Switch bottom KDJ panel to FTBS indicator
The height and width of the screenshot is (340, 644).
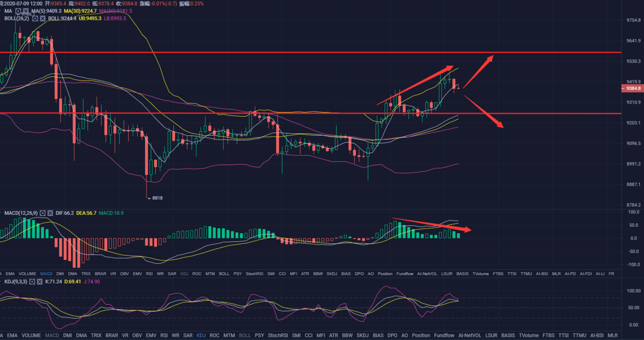tap(549, 335)
